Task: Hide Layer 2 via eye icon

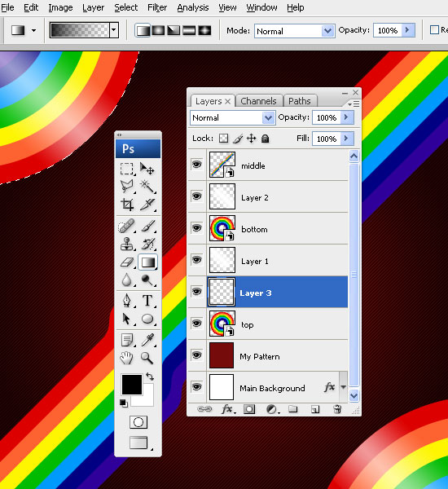Action: point(197,196)
